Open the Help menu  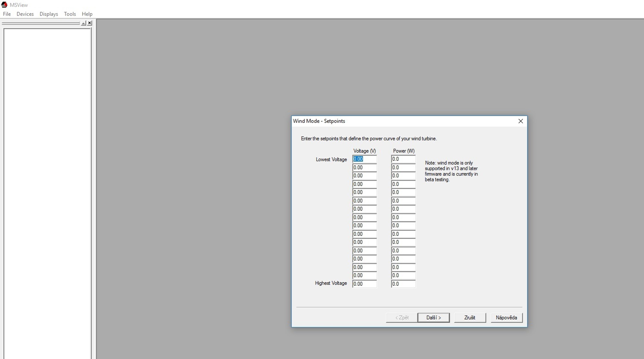87,14
